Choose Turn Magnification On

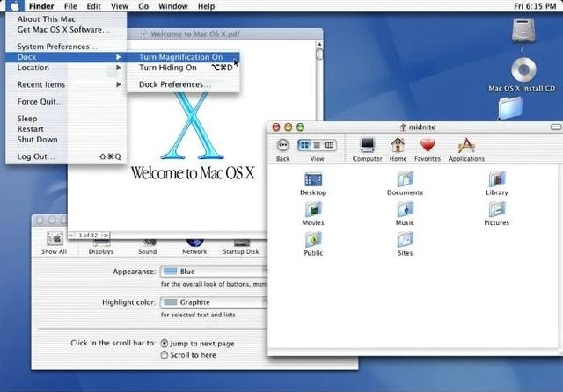tap(183, 57)
